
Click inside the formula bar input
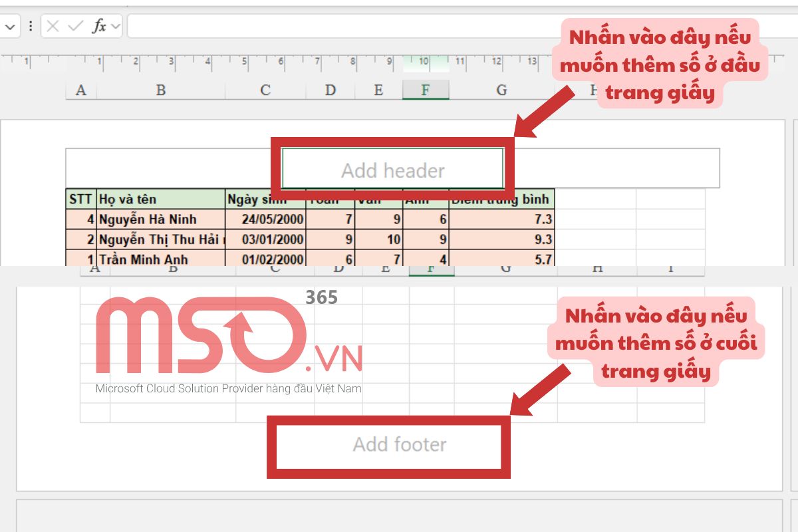pos(462,26)
